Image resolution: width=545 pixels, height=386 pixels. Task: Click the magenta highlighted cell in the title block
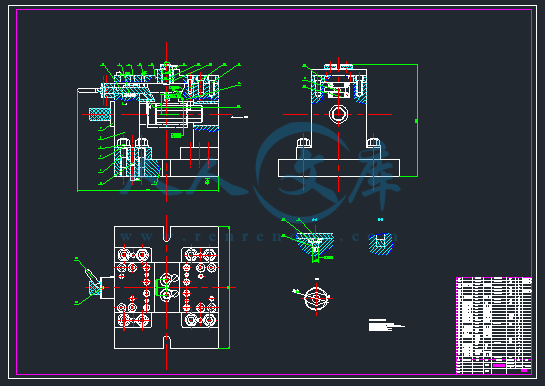[x=499, y=366]
